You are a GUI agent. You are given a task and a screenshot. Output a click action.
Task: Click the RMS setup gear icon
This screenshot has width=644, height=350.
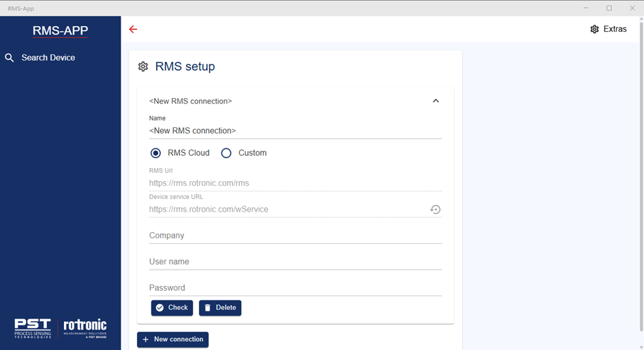[x=143, y=67]
